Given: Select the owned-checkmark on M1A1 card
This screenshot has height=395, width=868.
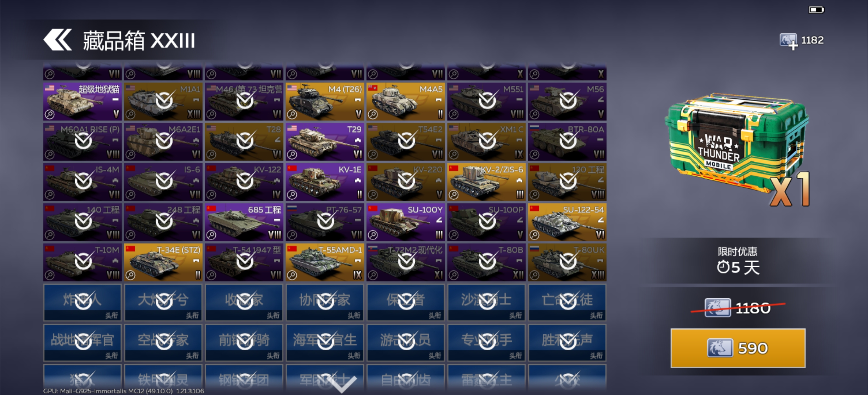Looking at the screenshot, I should (x=164, y=100).
